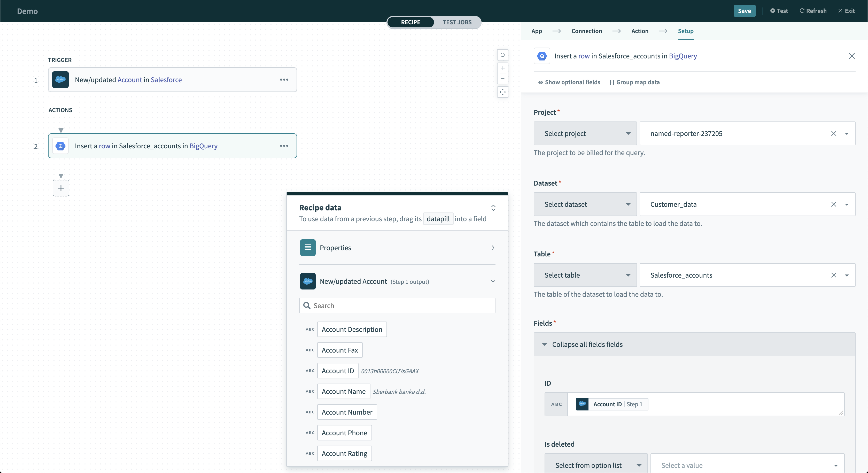Select the Account ID datapill

tap(338, 370)
